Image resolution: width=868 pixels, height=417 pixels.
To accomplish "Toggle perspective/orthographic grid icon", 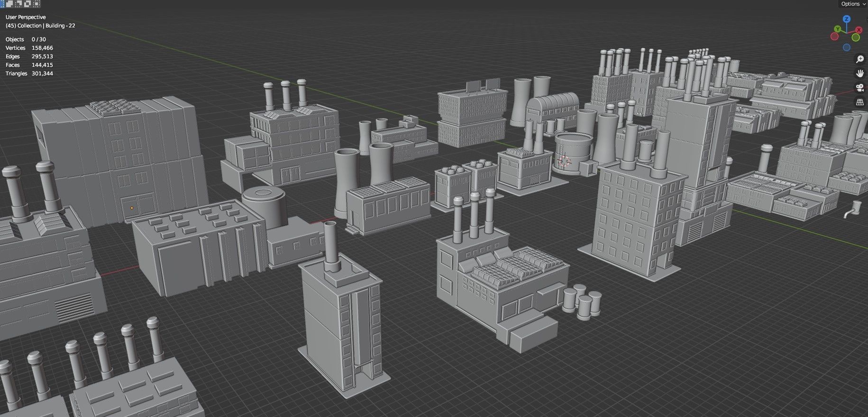I will [859, 102].
